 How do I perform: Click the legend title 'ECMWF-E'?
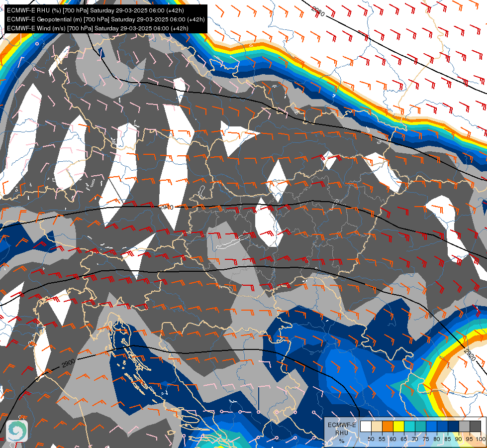342,425
